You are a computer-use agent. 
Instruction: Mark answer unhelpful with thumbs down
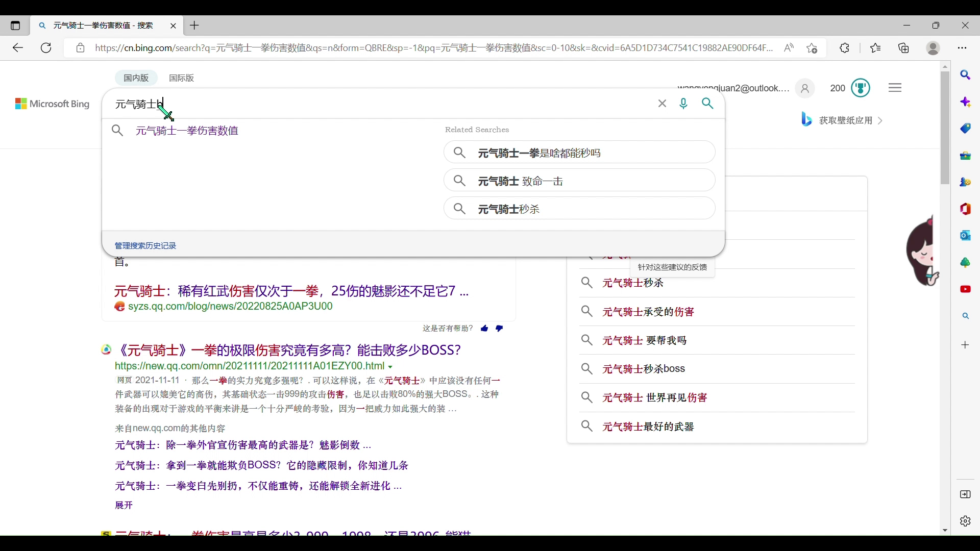[x=499, y=329]
